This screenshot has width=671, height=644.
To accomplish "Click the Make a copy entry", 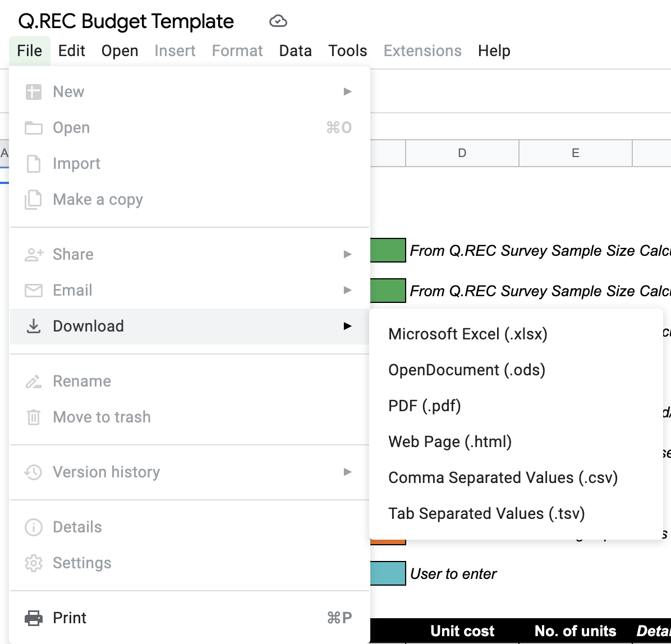I will click(98, 200).
